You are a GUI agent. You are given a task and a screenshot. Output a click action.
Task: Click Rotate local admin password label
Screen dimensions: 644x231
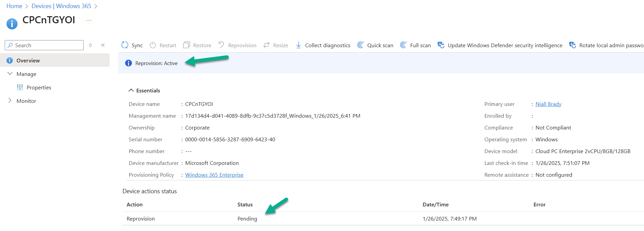(x=611, y=45)
